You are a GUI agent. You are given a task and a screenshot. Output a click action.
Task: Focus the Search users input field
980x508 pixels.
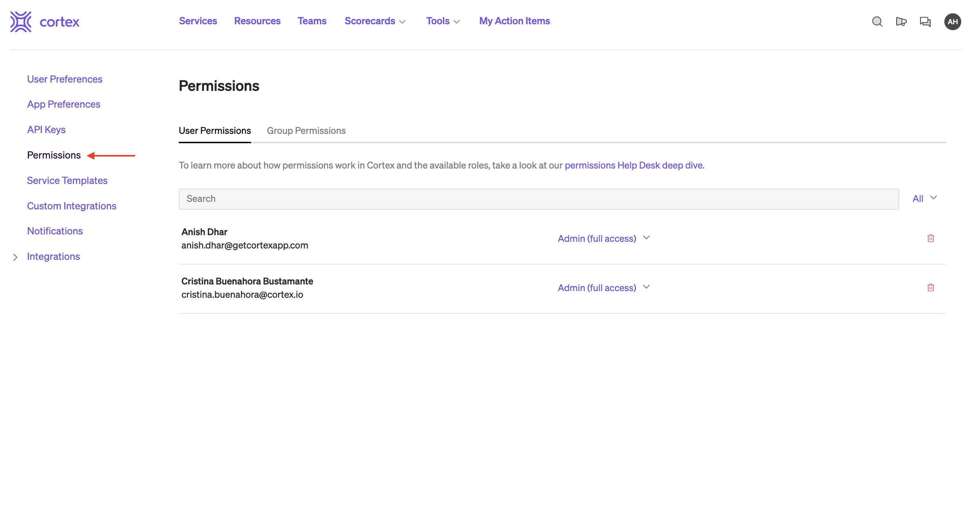pos(539,199)
